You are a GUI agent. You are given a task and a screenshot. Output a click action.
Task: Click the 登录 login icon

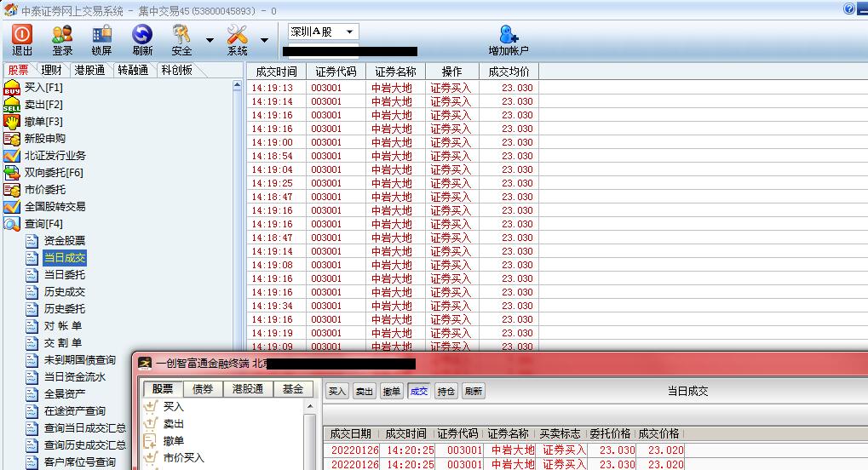pos(62,40)
